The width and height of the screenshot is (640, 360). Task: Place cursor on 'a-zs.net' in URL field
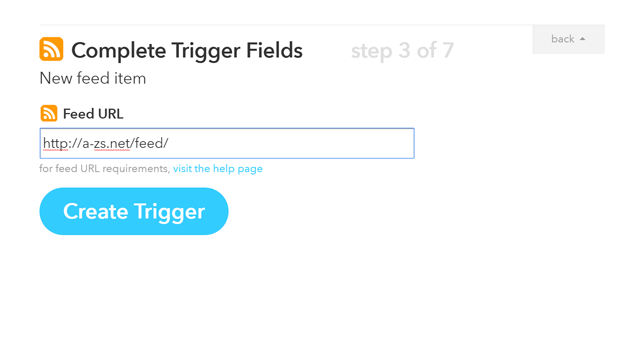pyautogui.click(x=106, y=143)
